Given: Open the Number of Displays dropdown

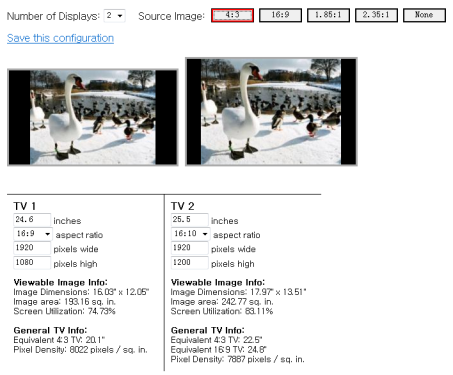Looking at the screenshot, I should tap(114, 16).
